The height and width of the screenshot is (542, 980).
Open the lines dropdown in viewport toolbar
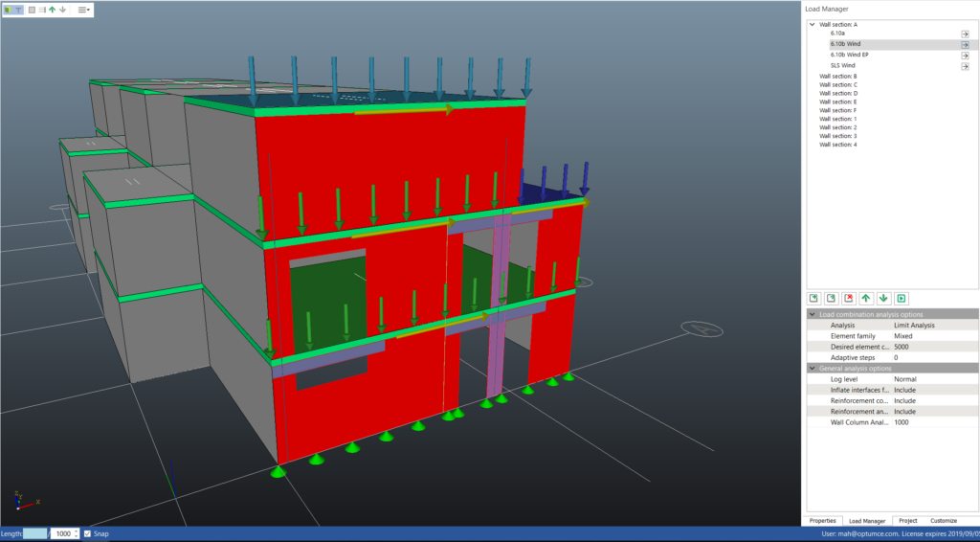[x=84, y=10]
